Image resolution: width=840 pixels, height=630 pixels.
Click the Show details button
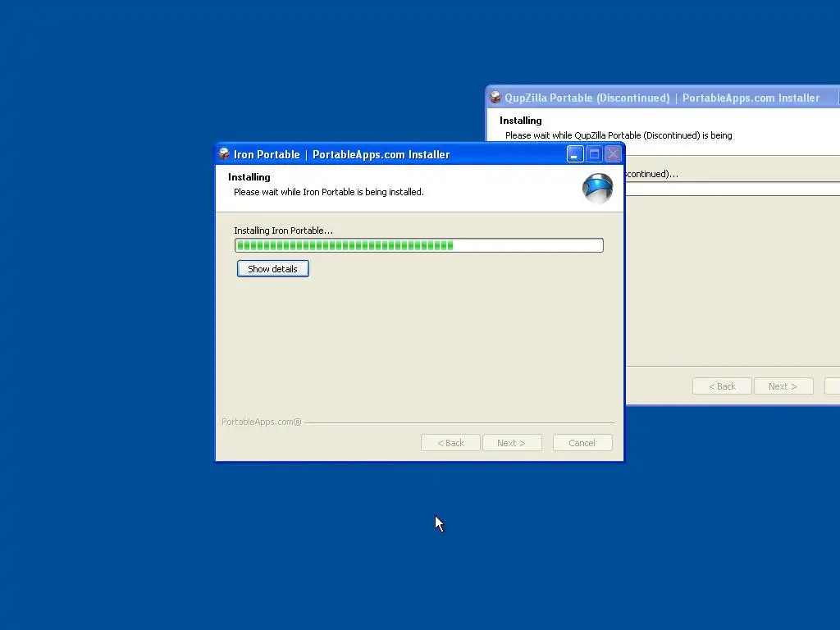click(272, 269)
